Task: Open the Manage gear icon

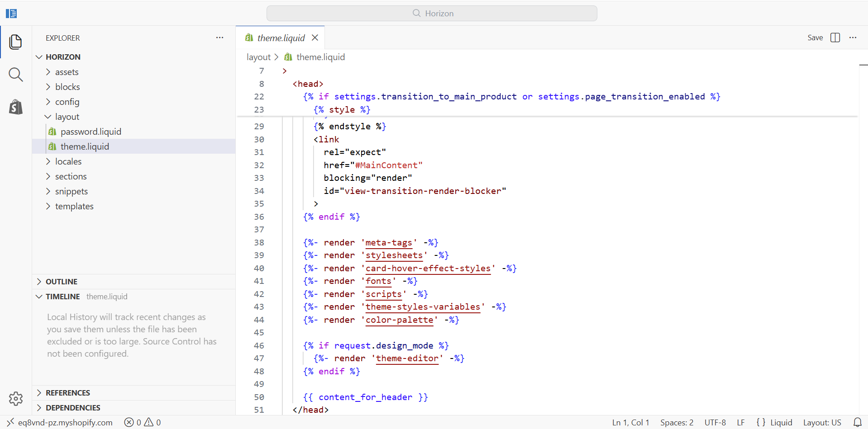Action: (x=16, y=399)
